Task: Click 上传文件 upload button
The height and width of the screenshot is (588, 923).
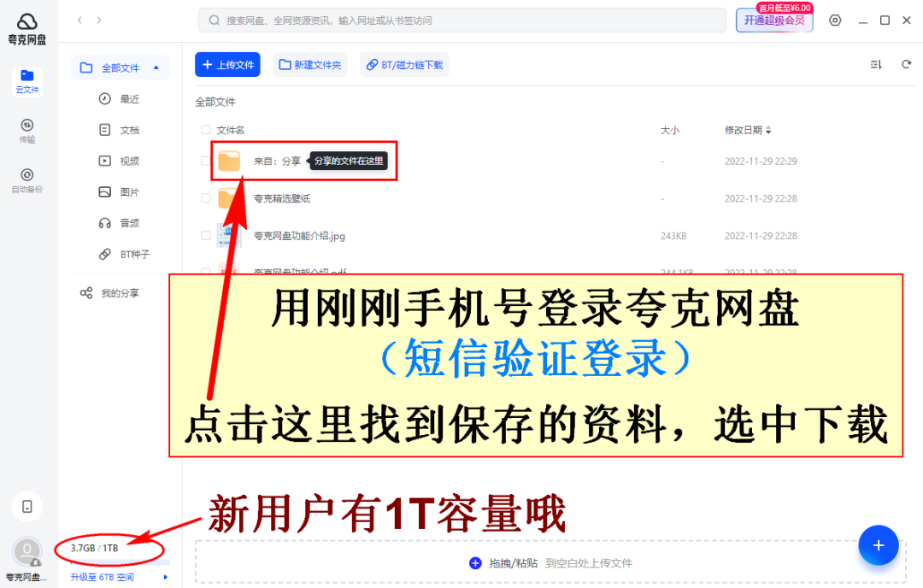Action: (228, 65)
